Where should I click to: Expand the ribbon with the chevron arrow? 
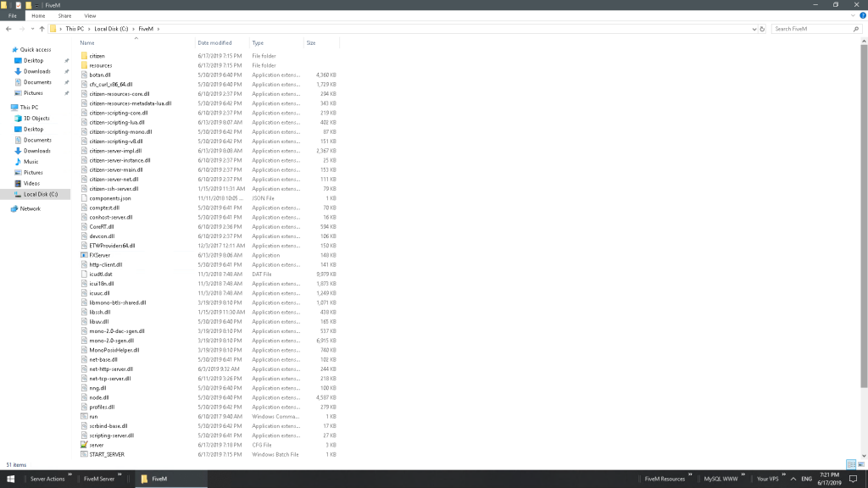click(x=851, y=15)
